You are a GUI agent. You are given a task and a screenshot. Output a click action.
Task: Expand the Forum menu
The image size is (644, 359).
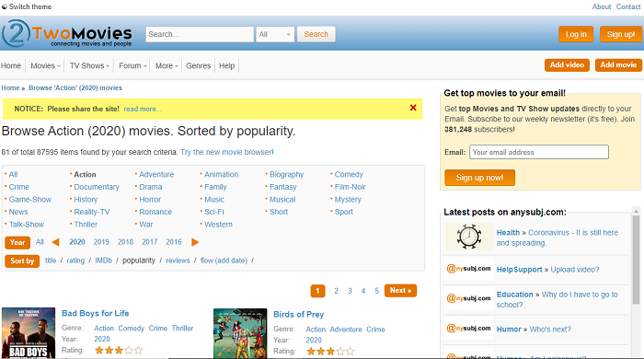[x=132, y=65]
